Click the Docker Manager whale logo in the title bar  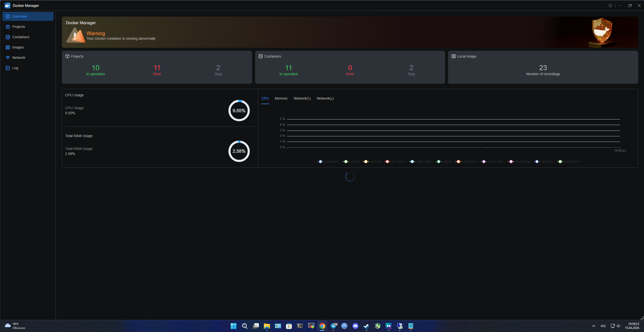[x=8, y=6]
